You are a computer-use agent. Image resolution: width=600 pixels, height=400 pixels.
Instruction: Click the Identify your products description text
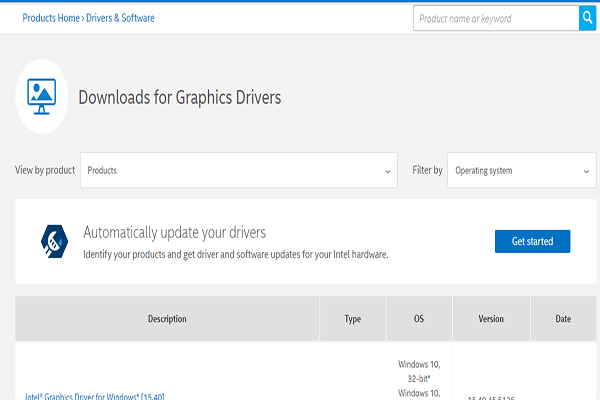click(236, 255)
